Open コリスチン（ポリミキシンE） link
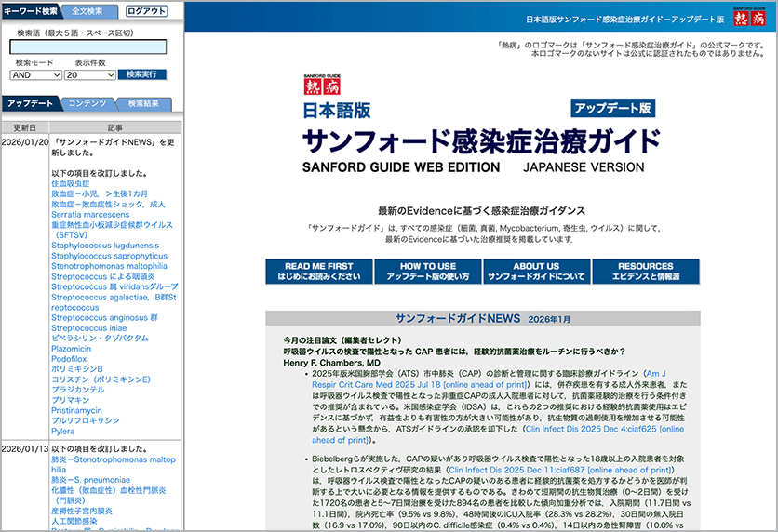Screen dimensions: 778x532 [101, 379]
